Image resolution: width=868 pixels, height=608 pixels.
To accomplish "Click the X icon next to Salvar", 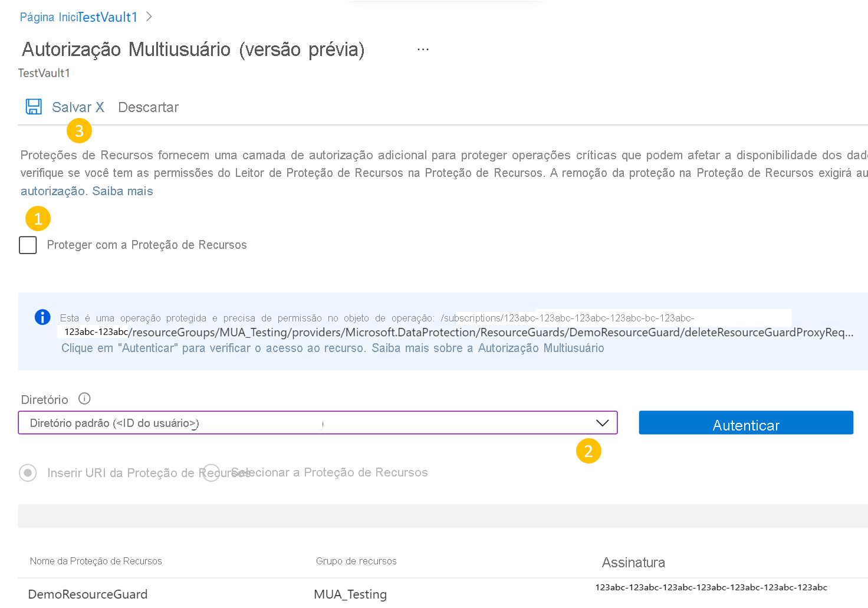I will coord(99,107).
